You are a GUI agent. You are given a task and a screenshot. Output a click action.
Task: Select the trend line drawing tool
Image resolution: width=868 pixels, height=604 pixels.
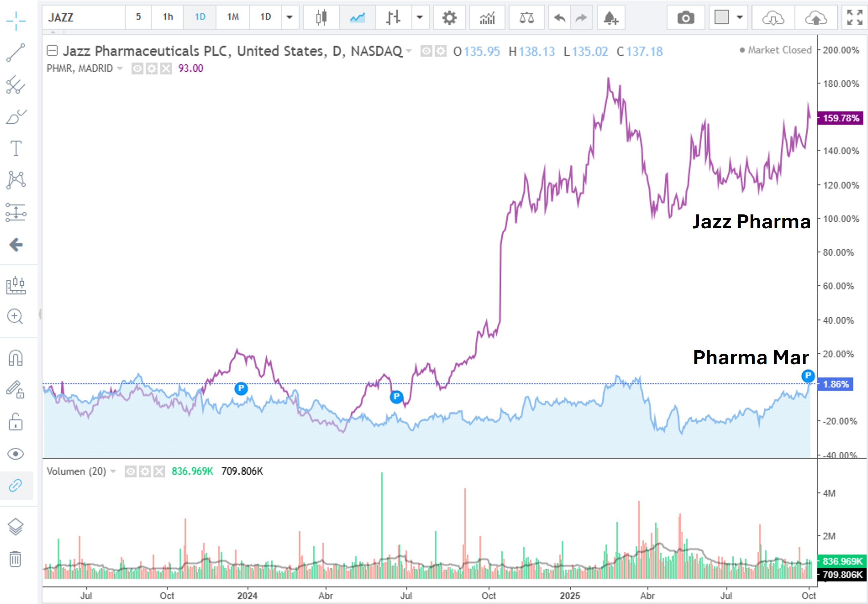tap(16, 52)
